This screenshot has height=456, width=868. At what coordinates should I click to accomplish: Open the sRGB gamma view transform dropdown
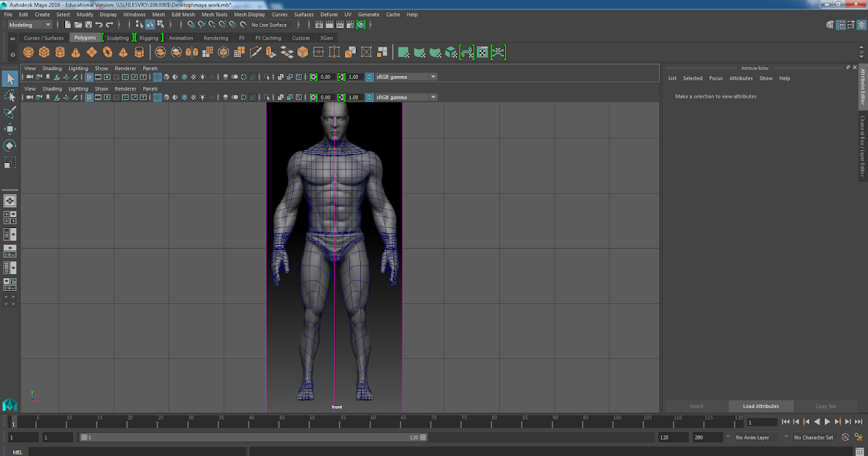433,77
